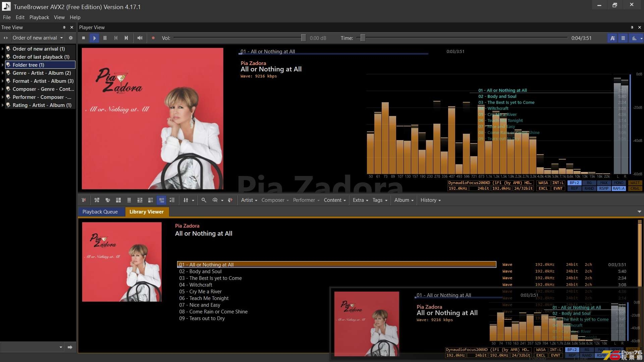Screen dimensions: 644x362
Task: Open the Order of new arrival combo box
Action: tap(38, 38)
